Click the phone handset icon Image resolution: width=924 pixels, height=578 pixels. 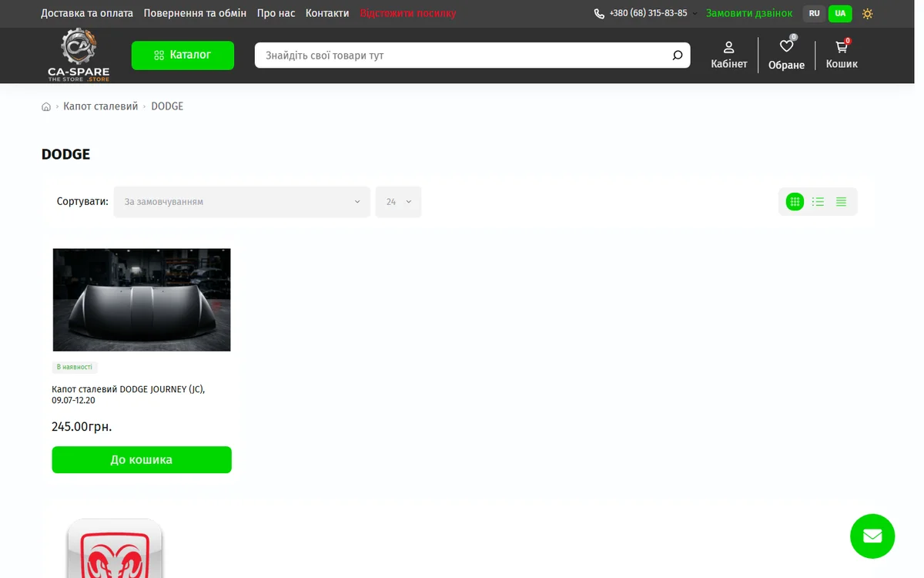(x=599, y=14)
